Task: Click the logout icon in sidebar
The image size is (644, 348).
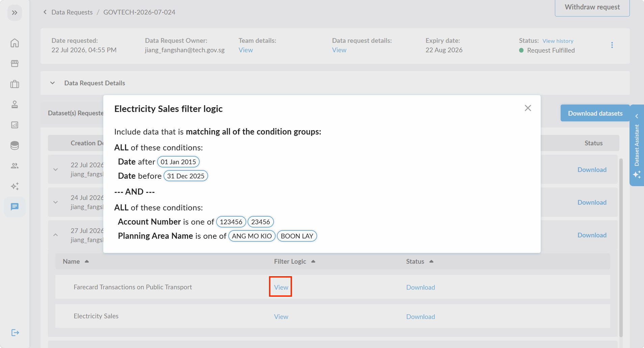Action: [x=15, y=333]
